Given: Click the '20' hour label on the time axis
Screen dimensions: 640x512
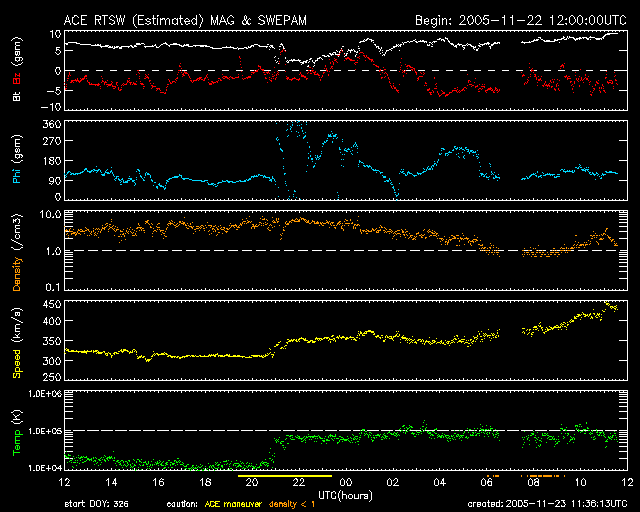Looking at the screenshot, I should click(x=252, y=482).
